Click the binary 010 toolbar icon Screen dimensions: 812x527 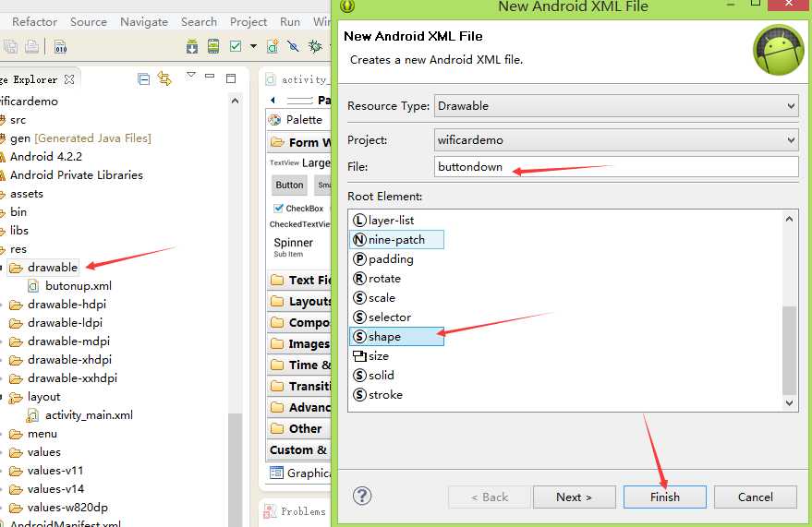tap(61, 47)
